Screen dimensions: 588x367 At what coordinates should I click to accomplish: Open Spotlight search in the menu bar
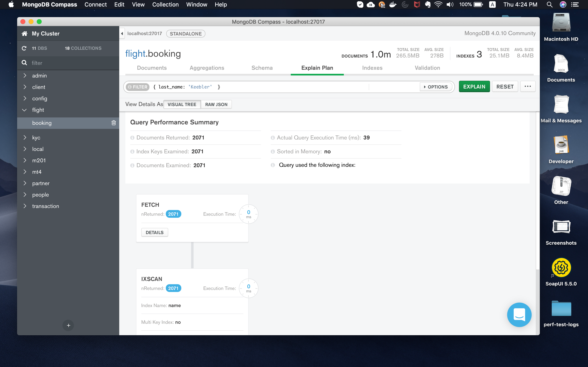(x=549, y=4)
